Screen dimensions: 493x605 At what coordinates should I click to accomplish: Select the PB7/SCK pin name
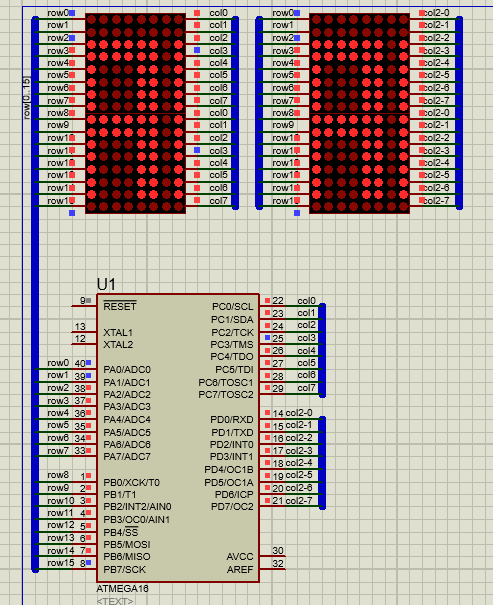(125, 570)
